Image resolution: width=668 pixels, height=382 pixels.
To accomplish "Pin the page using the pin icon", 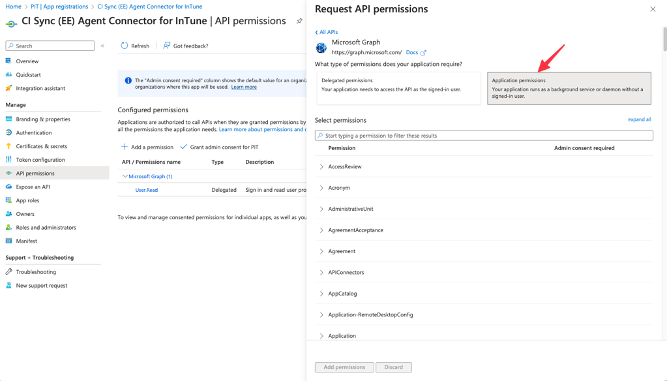I will coord(299,21).
